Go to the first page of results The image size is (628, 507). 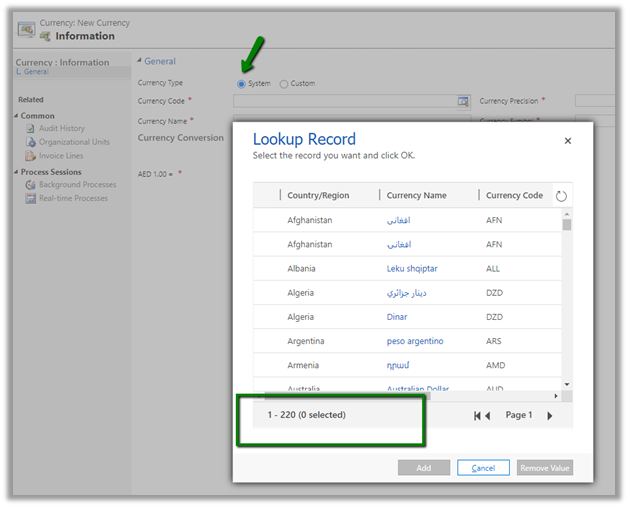click(477, 415)
